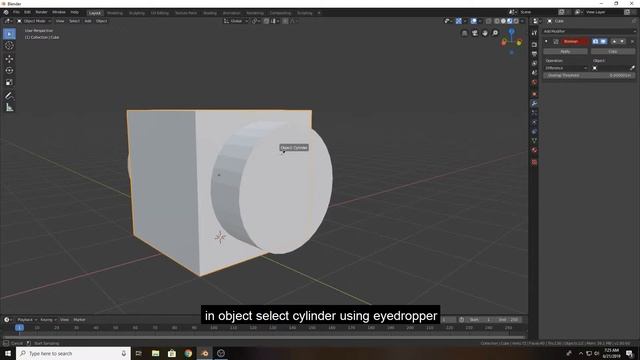
Task: Open the File menu
Action: click(x=16, y=12)
